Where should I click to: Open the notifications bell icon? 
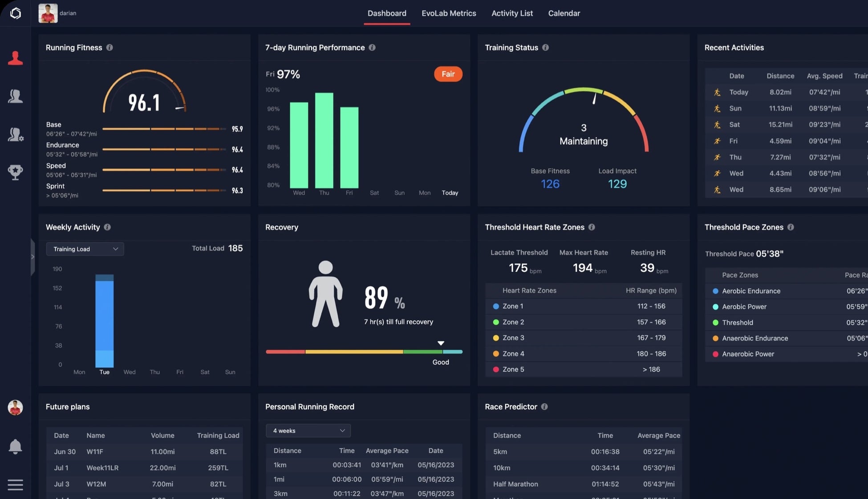[x=15, y=446]
